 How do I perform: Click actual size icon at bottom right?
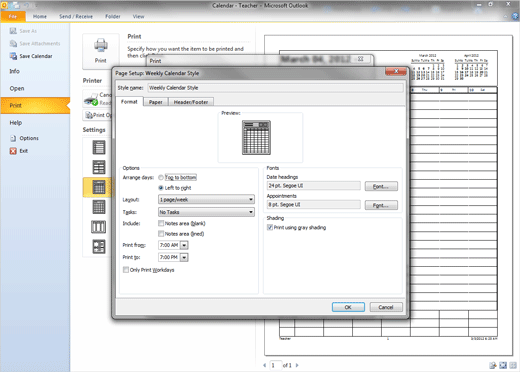(x=493, y=365)
